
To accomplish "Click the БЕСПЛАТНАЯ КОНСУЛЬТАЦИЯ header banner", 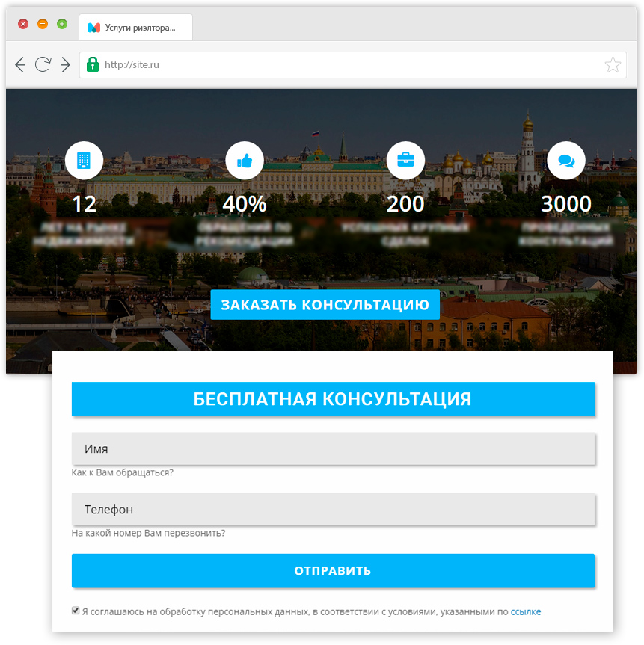I will click(x=333, y=399).
